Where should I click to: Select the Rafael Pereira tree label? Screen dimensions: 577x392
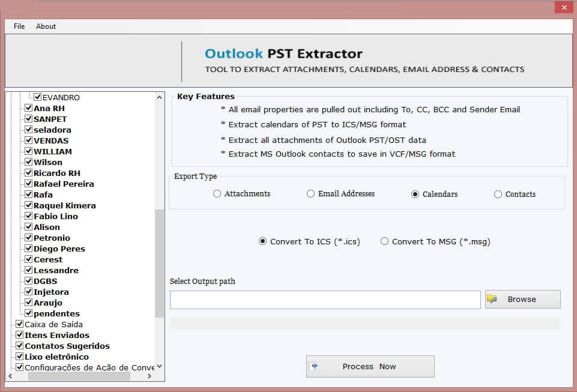click(64, 184)
